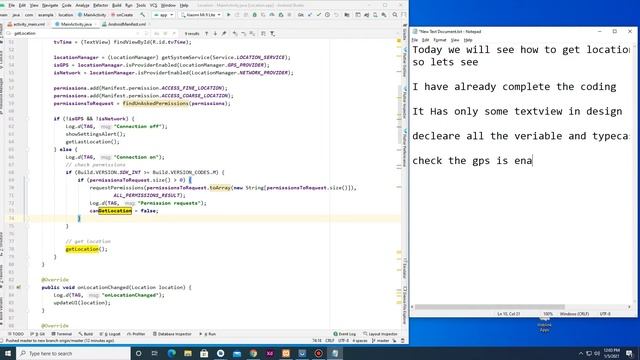640x360 pixels.
Task: Click the Notepad horizontal scrollbar
Action: point(490,307)
